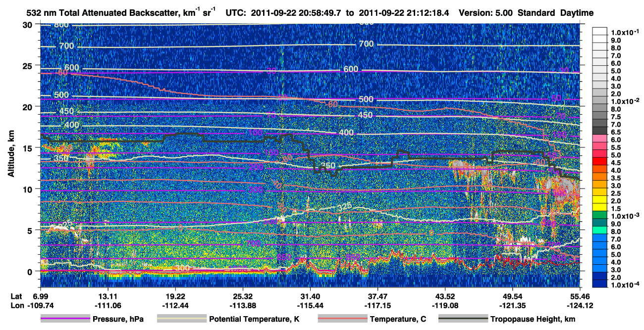This screenshot has height=330, width=644.
Task: Click the 'Version: 5.00' text
Action: [x=486, y=13]
